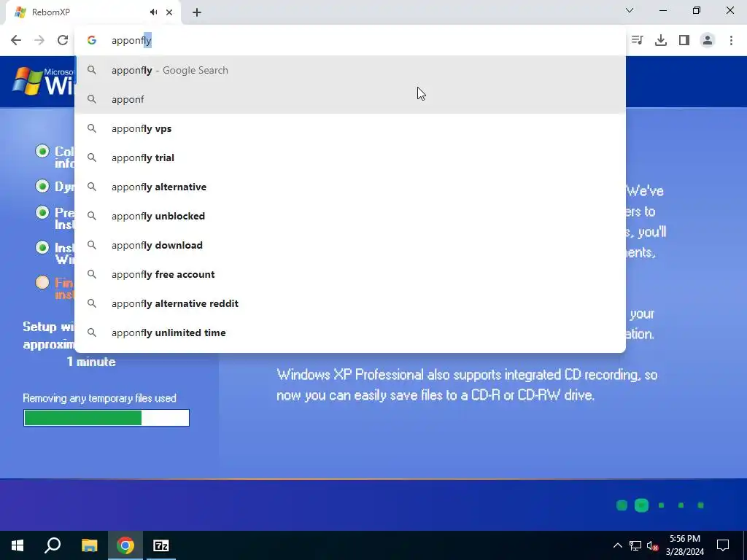Click the '1 minute' remaining time text
Viewport: 747px width, 560px height.
tap(91, 362)
